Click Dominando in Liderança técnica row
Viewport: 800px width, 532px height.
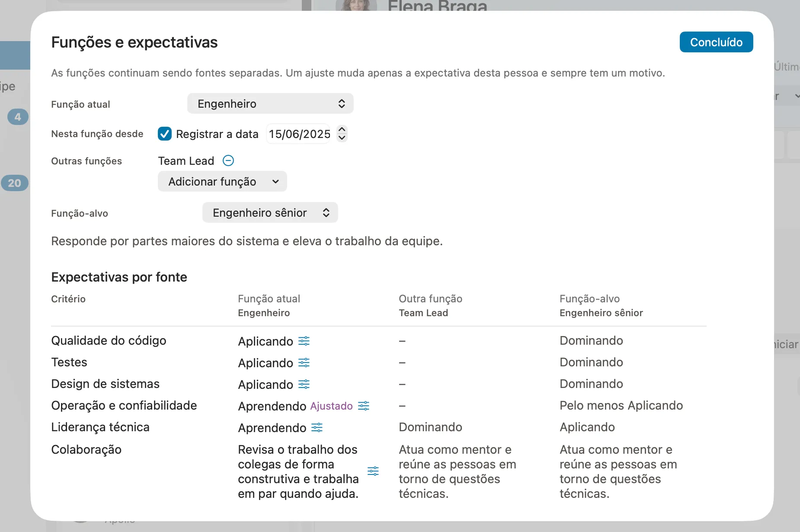click(430, 427)
